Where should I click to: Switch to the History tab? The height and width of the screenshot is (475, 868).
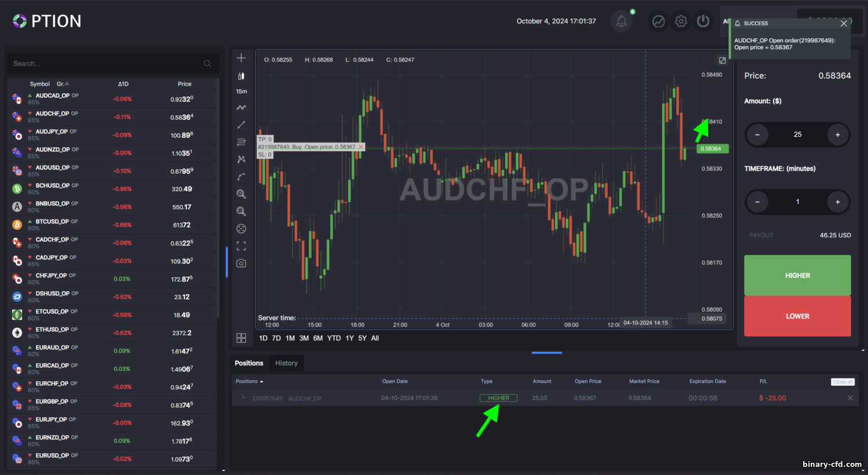(286, 363)
